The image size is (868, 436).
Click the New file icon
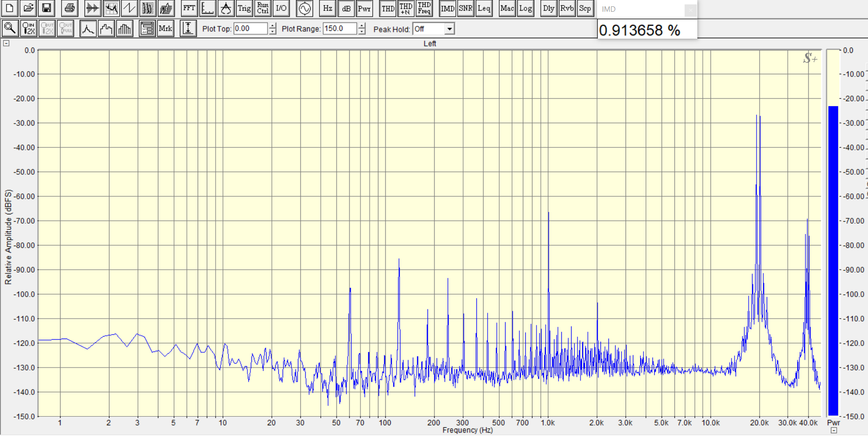[10, 8]
